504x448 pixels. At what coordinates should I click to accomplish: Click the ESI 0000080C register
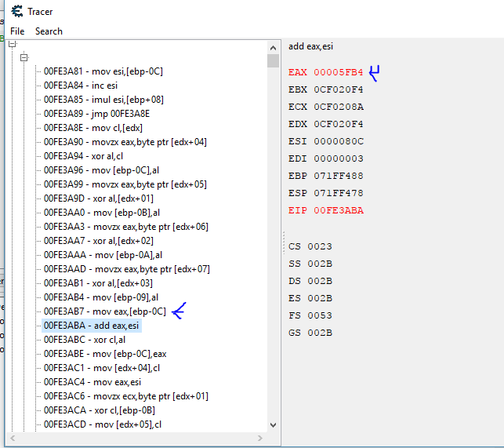pyautogui.click(x=325, y=141)
